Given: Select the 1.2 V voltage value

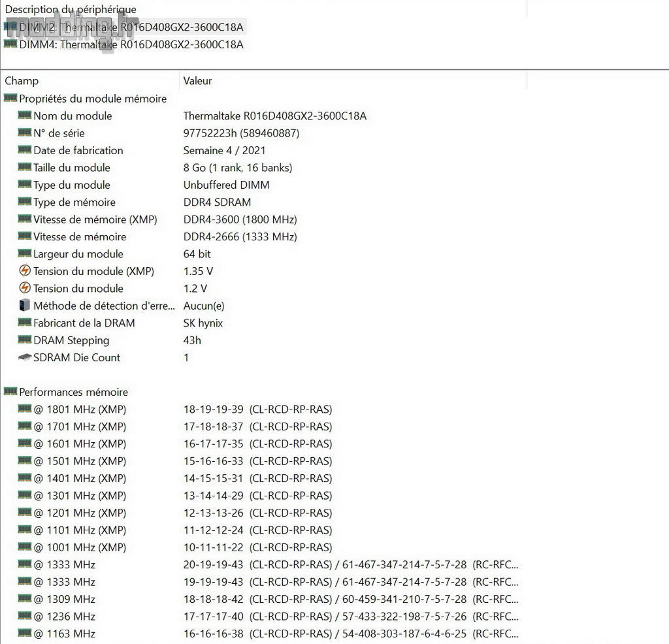Looking at the screenshot, I should coord(195,288).
